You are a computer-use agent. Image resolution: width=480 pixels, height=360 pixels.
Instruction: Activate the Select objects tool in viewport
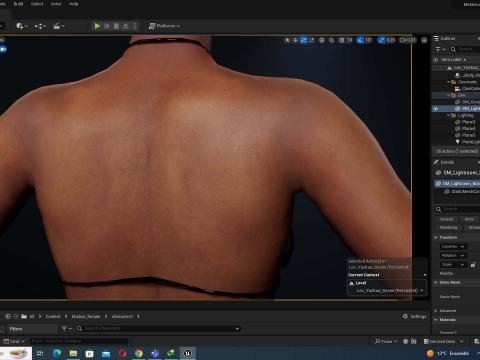coord(287,40)
